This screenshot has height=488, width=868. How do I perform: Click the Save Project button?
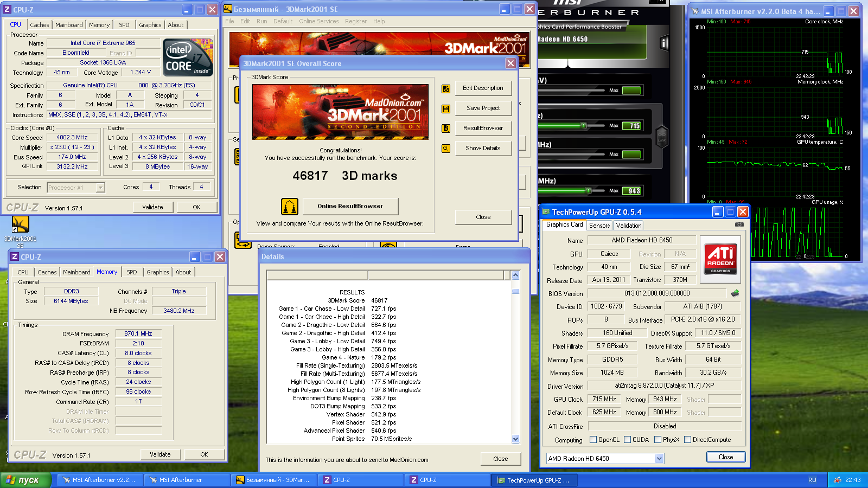[x=483, y=108]
